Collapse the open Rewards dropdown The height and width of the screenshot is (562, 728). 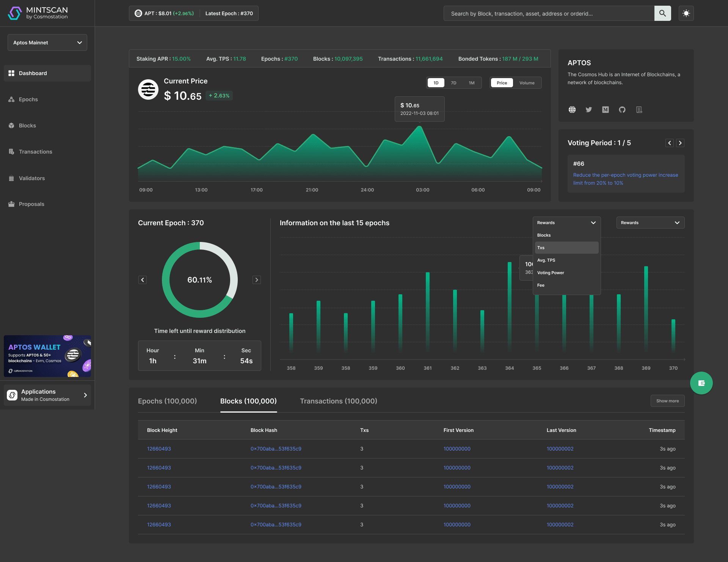pos(567,223)
